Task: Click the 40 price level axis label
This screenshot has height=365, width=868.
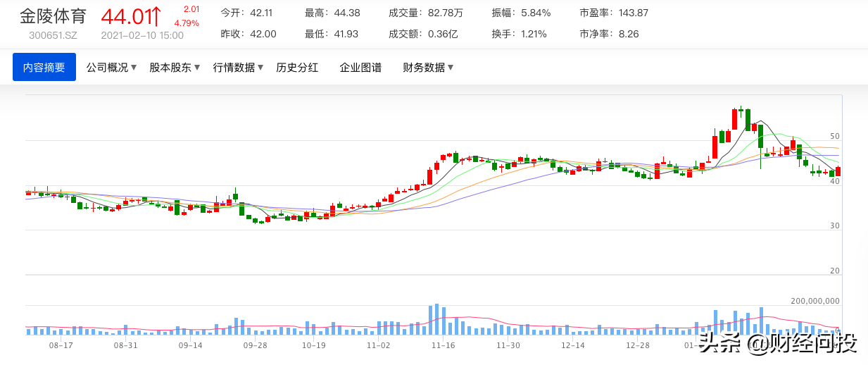Action: (835, 181)
